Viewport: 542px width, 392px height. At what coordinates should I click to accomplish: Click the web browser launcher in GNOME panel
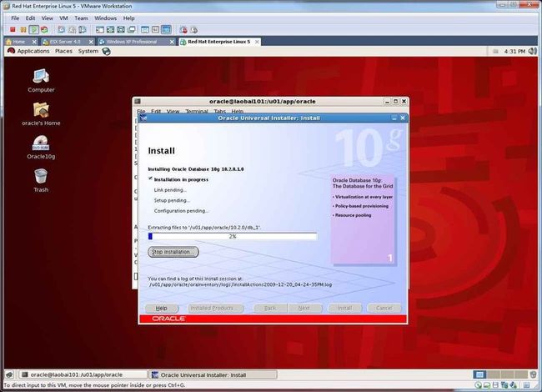[106, 51]
